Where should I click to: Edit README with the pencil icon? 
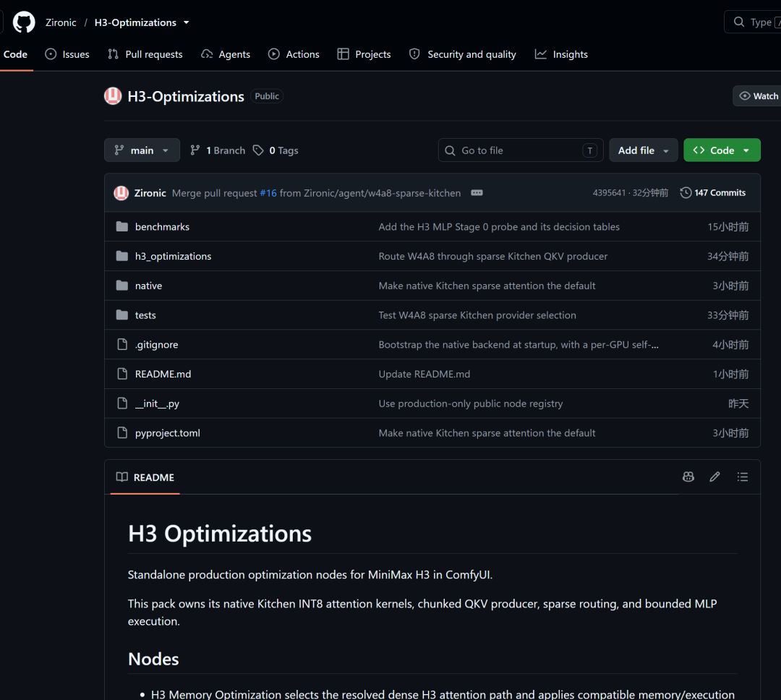[714, 477]
